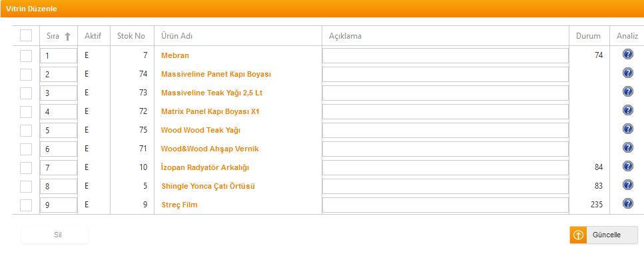The height and width of the screenshot is (254, 644).
Task: Click analysis icon for Massiveline Panet Kapı Boyası
Action: [x=627, y=73]
